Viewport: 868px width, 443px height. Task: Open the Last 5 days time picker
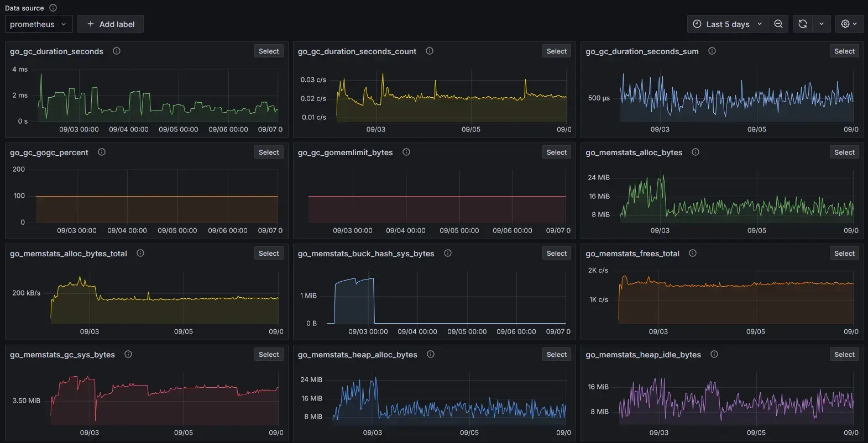pos(728,24)
